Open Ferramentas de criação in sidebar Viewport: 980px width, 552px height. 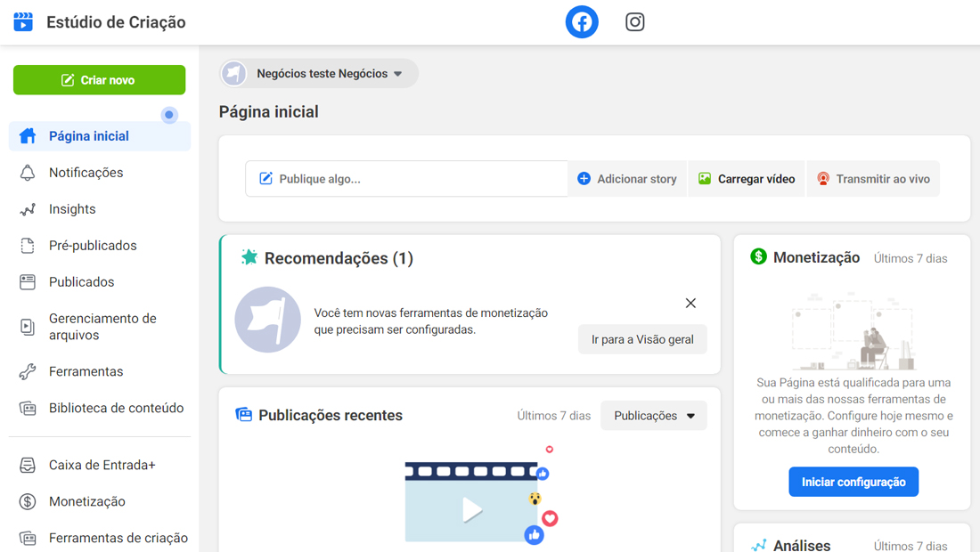tap(100, 539)
